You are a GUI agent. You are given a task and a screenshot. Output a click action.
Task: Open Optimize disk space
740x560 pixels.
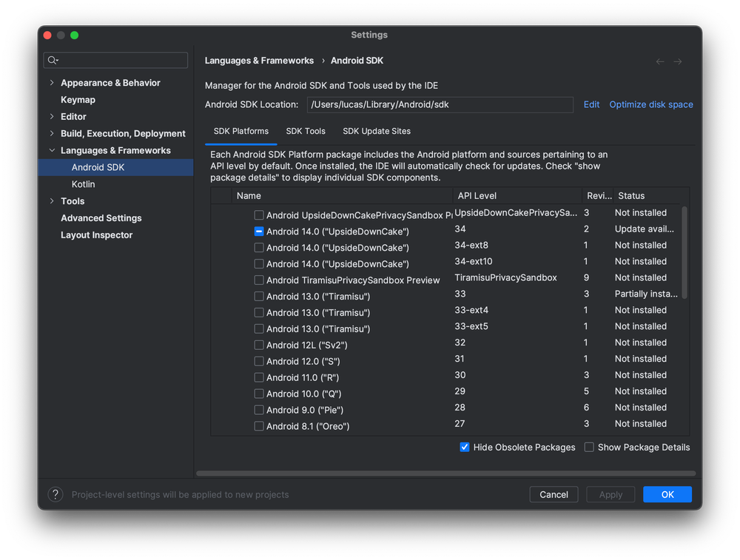tap(650, 104)
